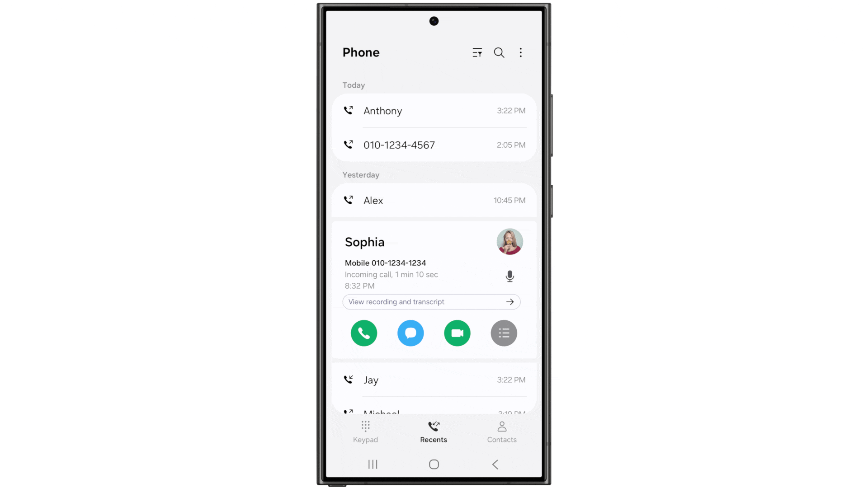This screenshot has height=488, width=868.
Task: Switch to the Keypad tab
Action: click(x=365, y=431)
